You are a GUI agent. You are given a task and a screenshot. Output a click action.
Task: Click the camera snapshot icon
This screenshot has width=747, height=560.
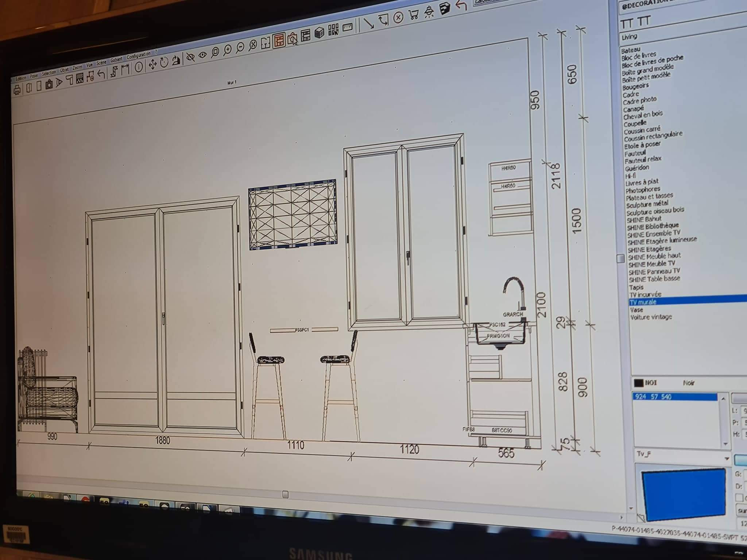pos(49,85)
